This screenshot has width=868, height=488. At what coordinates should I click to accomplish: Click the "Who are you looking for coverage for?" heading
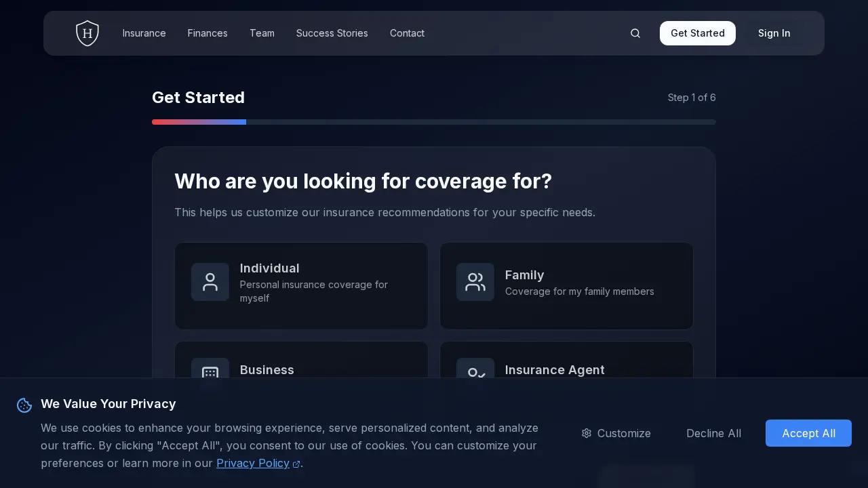[363, 182]
